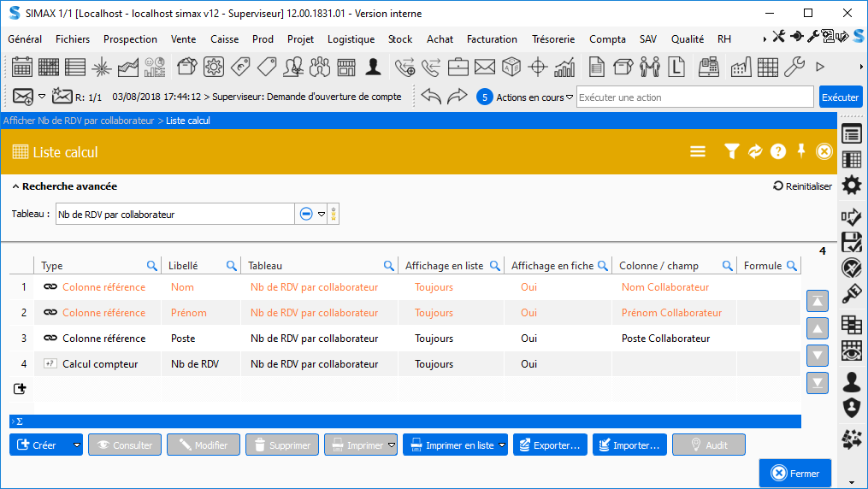Click the Exécuter une action input field
The image size is (868, 489).
pos(694,97)
